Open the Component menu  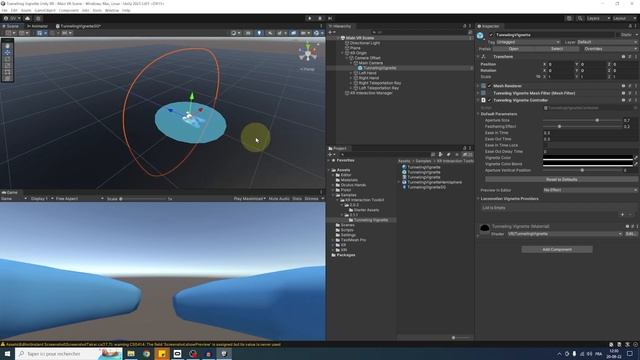pos(69,10)
